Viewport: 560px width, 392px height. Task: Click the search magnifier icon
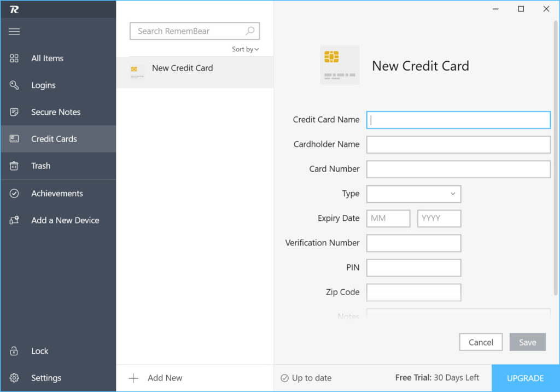250,31
